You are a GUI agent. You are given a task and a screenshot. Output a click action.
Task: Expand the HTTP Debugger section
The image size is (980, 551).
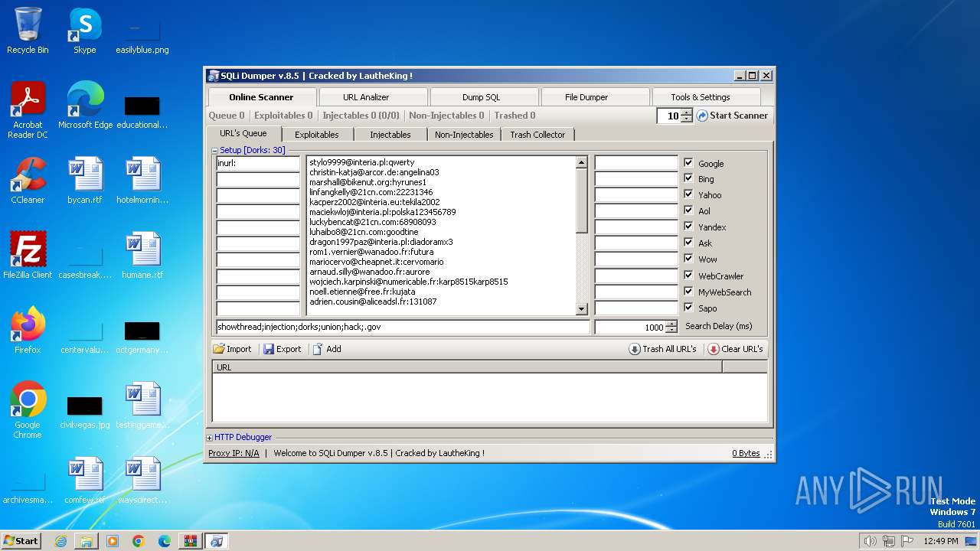[210, 438]
